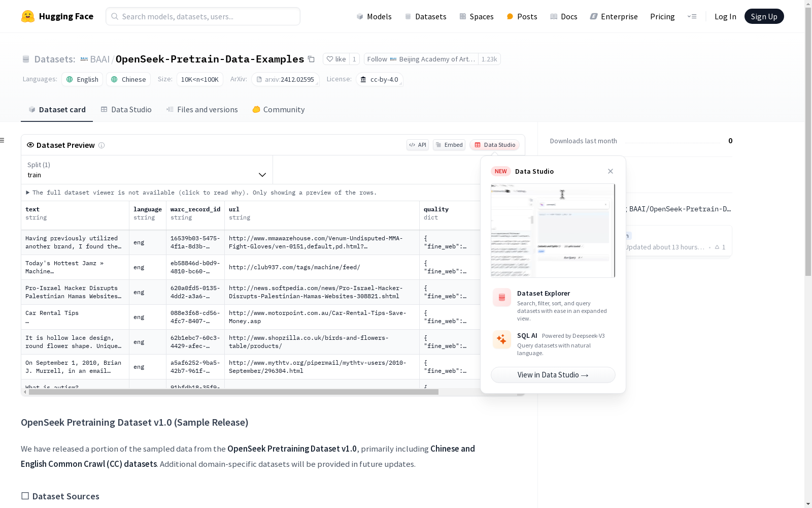Go to the Enterprise page
Screen dimensions: 812x508
click(614, 16)
